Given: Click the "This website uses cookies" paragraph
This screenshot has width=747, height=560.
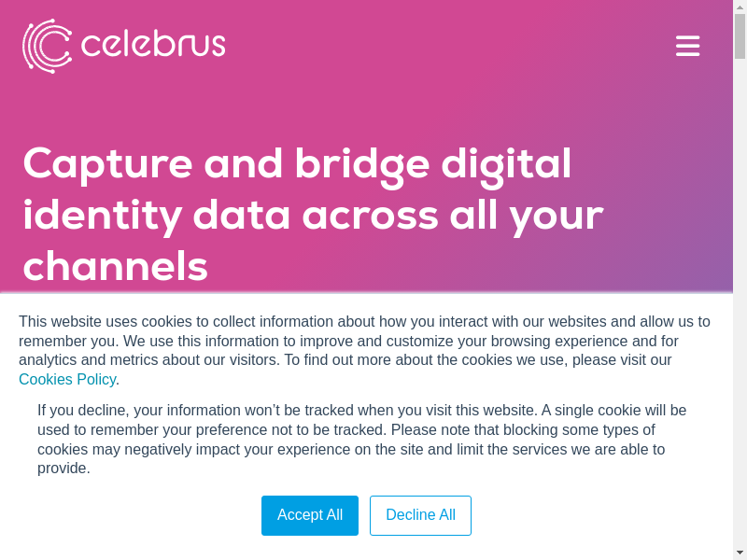Looking at the screenshot, I should [364, 322].
